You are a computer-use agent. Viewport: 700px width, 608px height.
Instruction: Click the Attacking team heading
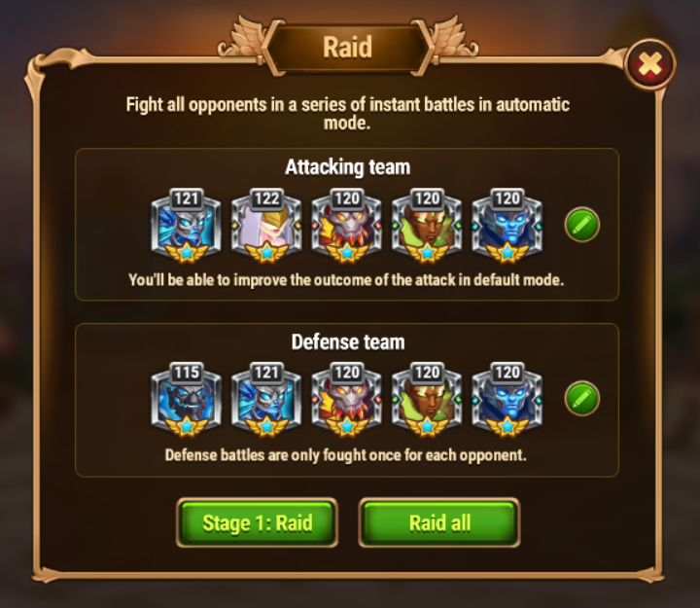point(348,167)
